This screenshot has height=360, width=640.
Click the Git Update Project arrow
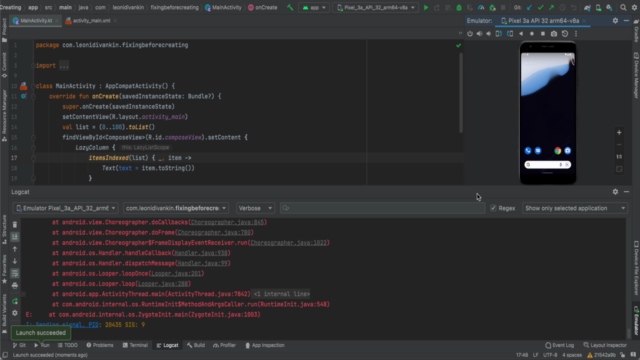point(529,7)
